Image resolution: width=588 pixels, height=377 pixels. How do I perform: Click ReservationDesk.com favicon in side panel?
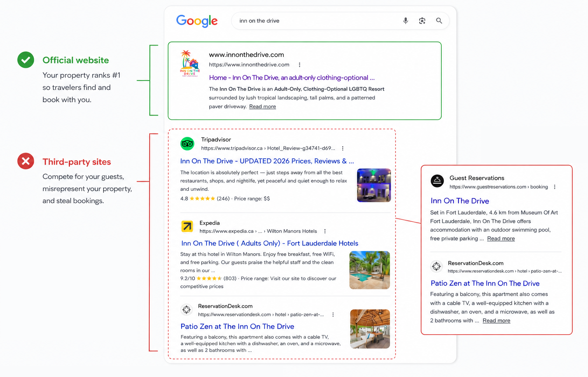[x=437, y=267]
